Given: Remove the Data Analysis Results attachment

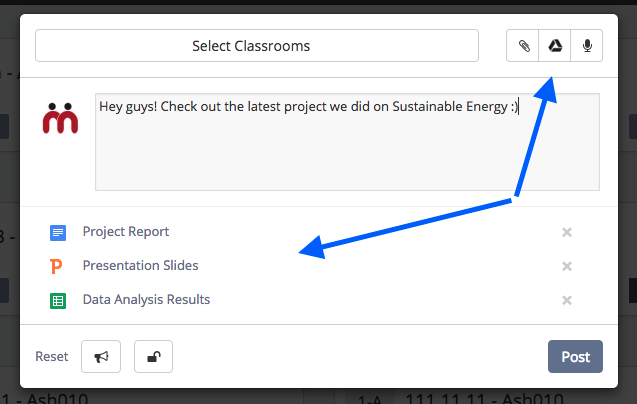Looking at the screenshot, I should pyautogui.click(x=567, y=300).
